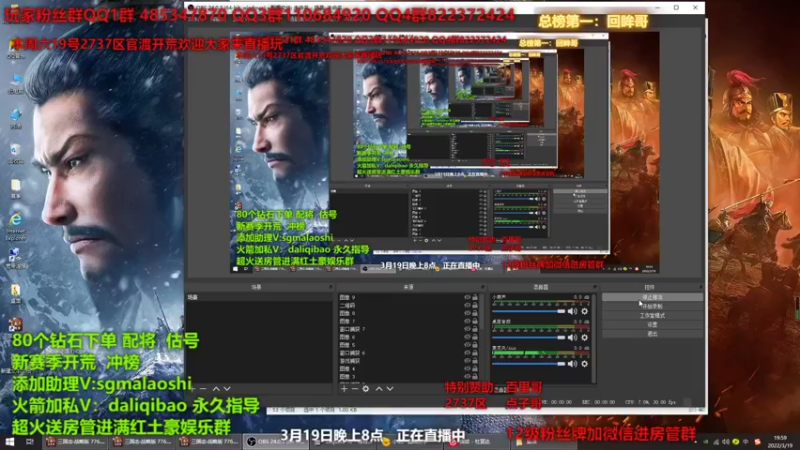Open 麦克风/Aux channel gear settings
The width and height of the screenshot is (800, 450).
click(x=585, y=364)
